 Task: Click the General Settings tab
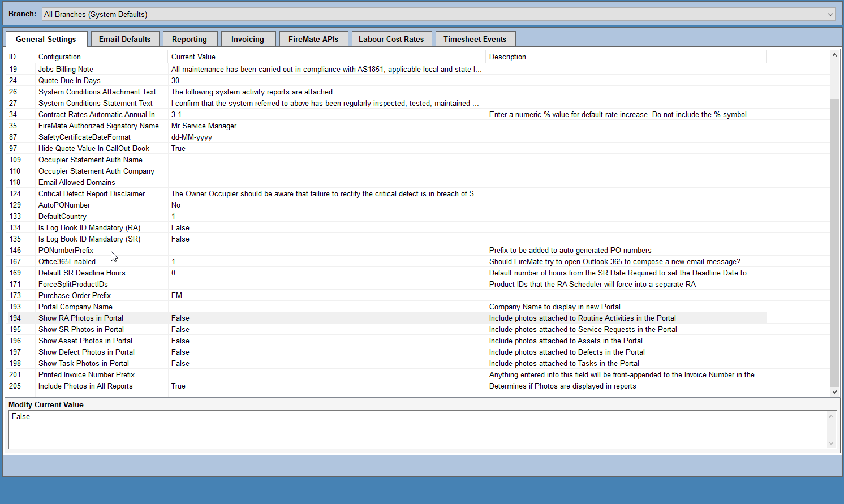(x=46, y=39)
